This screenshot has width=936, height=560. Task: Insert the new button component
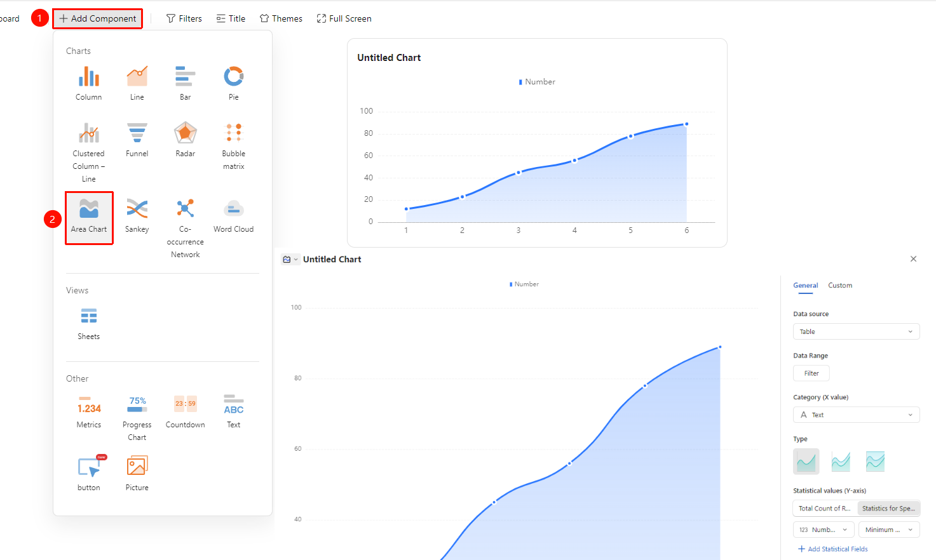tap(89, 474)
